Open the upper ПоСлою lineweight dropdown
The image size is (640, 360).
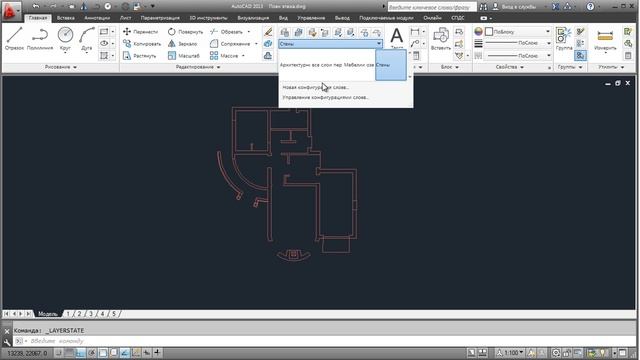tap(548, 43)
